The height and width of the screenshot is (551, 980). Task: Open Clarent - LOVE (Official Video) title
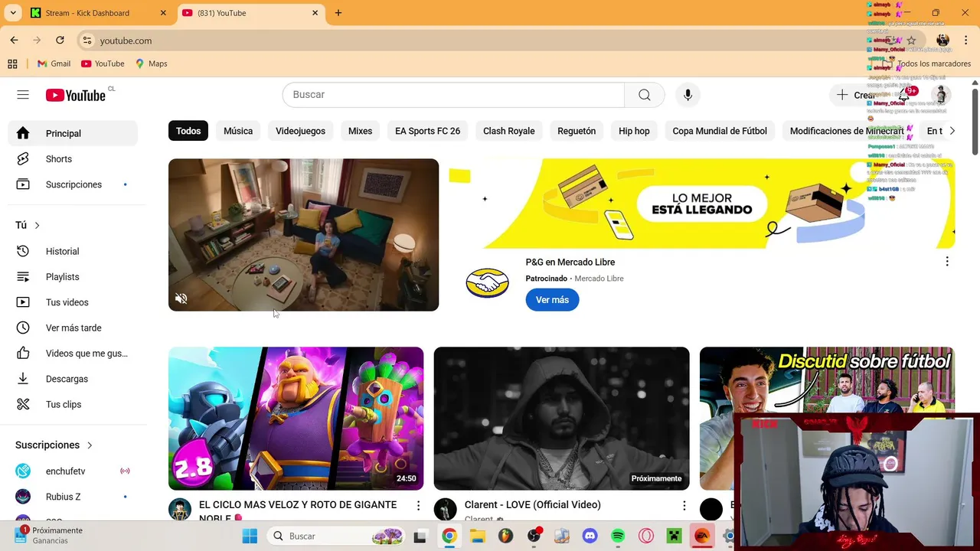[x=533, y=505]
